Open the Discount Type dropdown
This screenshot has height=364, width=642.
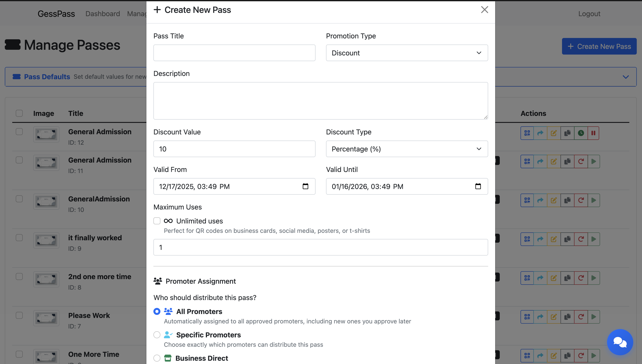pos(407,149)
